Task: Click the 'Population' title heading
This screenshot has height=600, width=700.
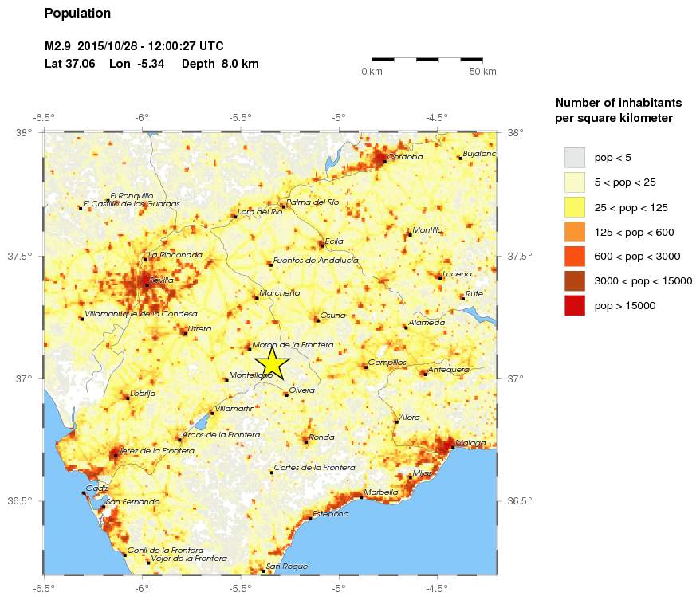Action: click(x=77, y=14)
